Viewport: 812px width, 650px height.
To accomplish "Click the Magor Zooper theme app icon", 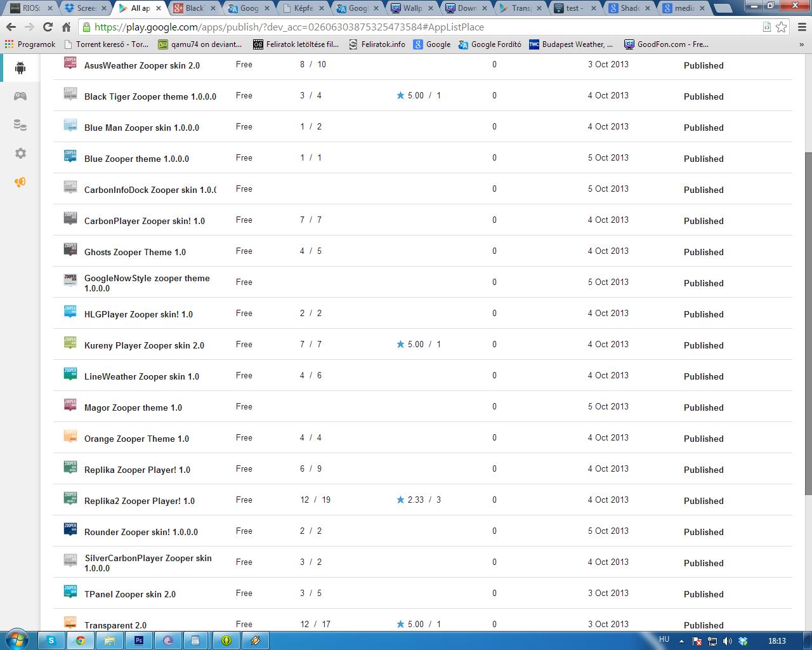I will pyautogui.click(x=70, y=404).
